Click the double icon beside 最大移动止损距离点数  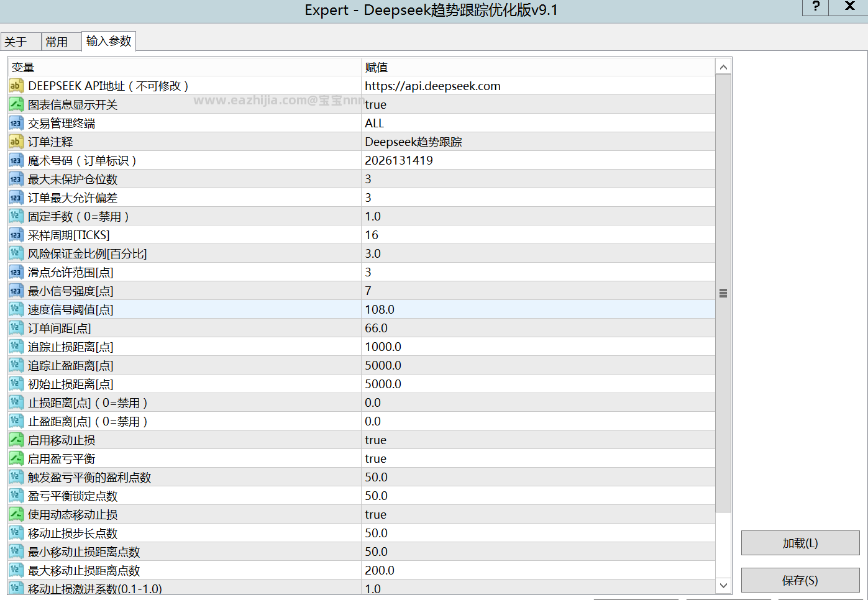tap(16, 570)
